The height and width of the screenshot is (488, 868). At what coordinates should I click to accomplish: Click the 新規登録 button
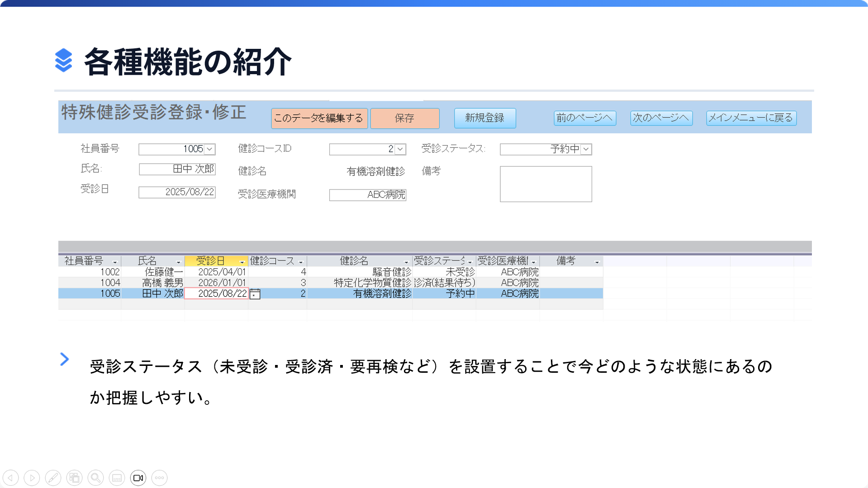point(484,118)
